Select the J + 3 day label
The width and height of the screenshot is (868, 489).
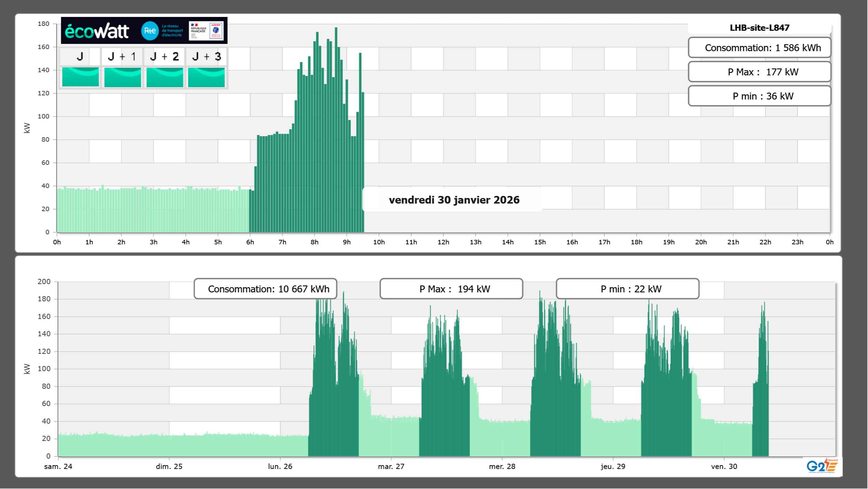coord(206,56)
